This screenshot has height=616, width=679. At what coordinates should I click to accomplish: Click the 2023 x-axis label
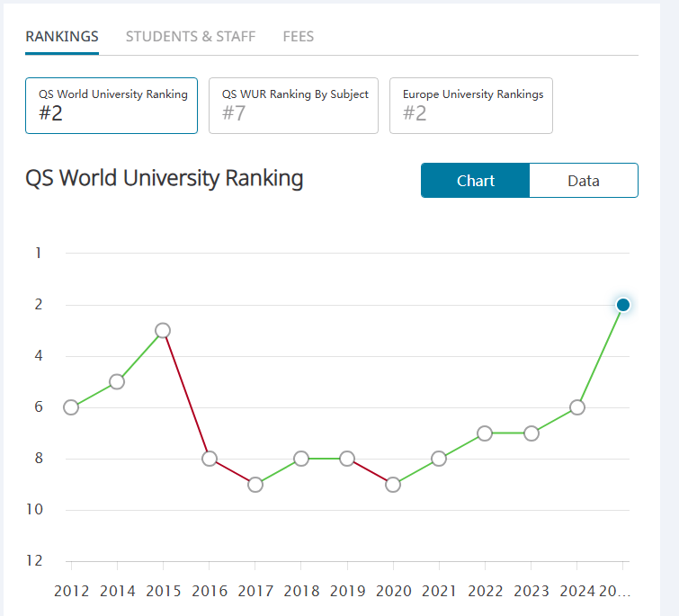click(x=532, y=591)
